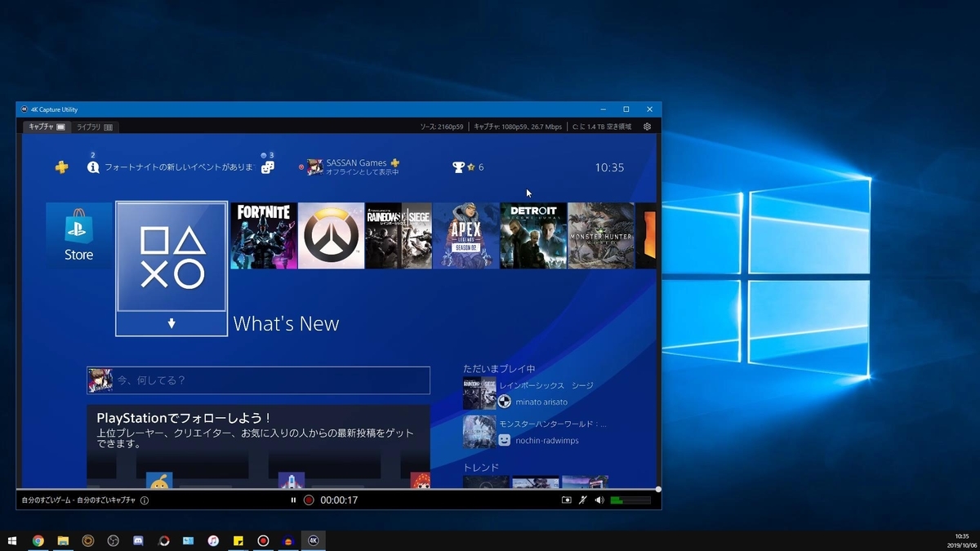Open the notifications info icon
Viewport: 980px width, 551px height.
(x=93, y=167)
